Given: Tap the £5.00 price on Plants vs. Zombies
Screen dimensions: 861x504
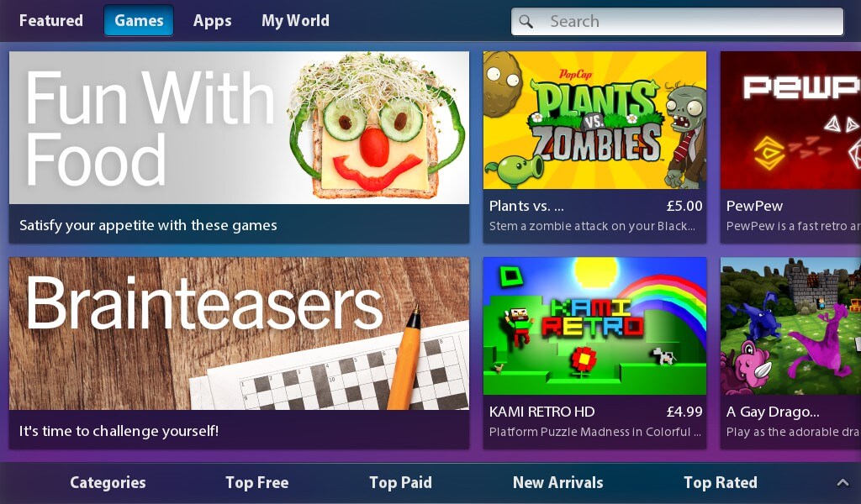Looking at the screenshot, I should [x=684, y=206].
